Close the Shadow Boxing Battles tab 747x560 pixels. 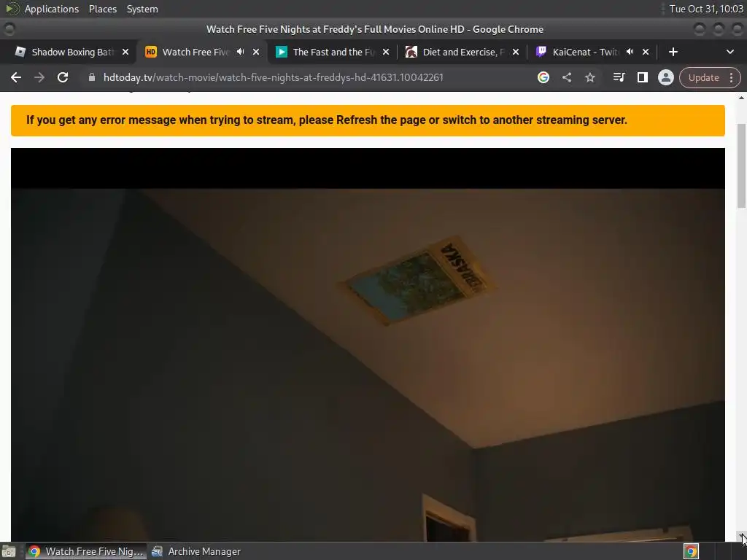[125, 52]
